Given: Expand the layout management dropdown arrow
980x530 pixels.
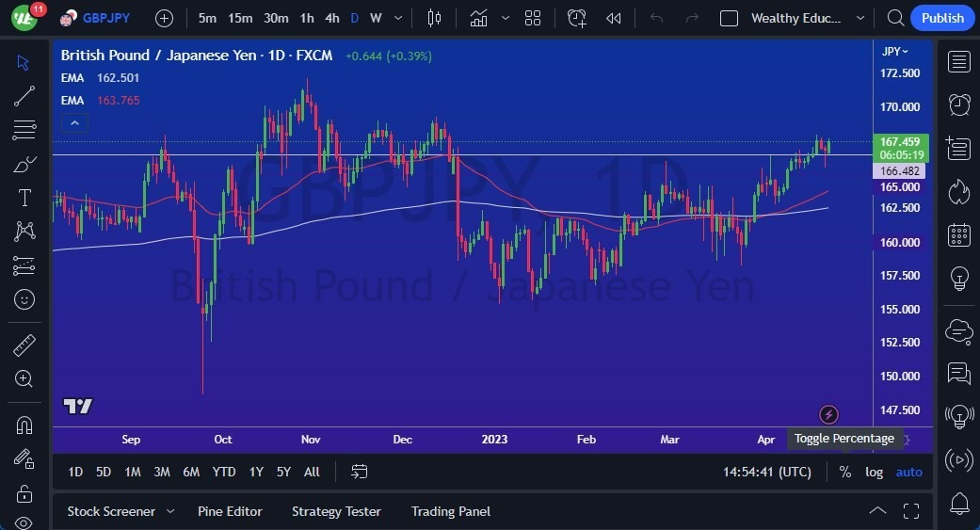Looking at the screenshot, I should pos(860,18).
